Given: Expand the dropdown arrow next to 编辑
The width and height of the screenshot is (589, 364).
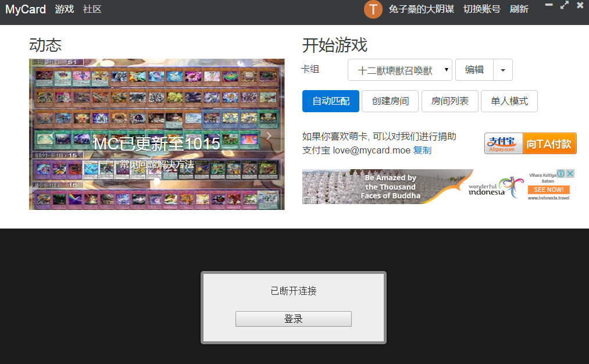Looking at the screenshot, I should tap(503, 70).
